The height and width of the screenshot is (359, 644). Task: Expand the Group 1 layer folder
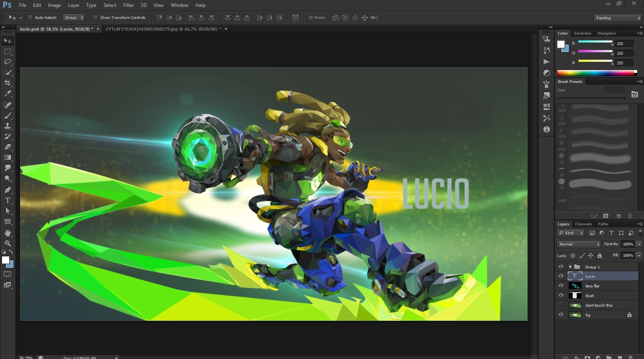[x=570, y=267]
